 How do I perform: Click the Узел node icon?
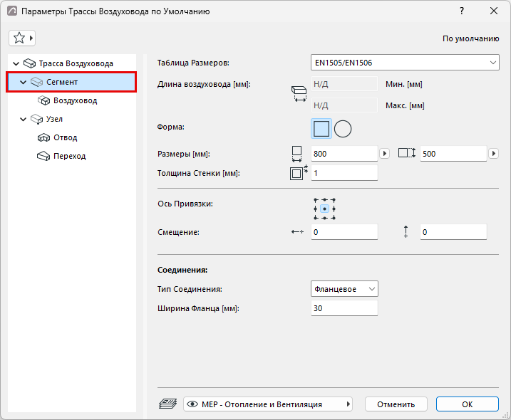37,119
